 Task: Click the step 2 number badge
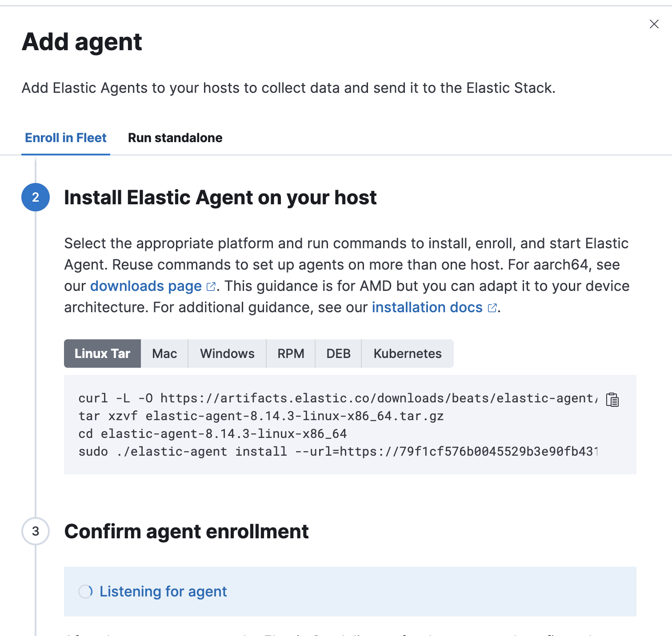[36, 197]
